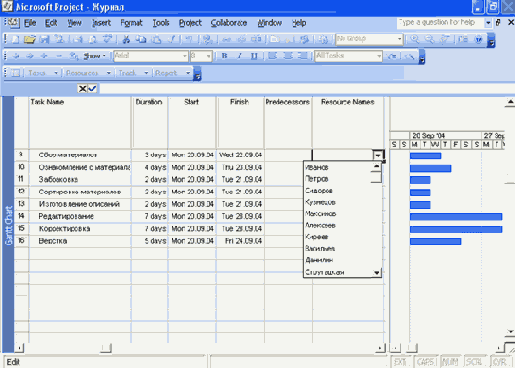Open the No Group dropdown
The width and height of the screenshot is (515, 368).
pyautogui.click(x=399, y=39)
